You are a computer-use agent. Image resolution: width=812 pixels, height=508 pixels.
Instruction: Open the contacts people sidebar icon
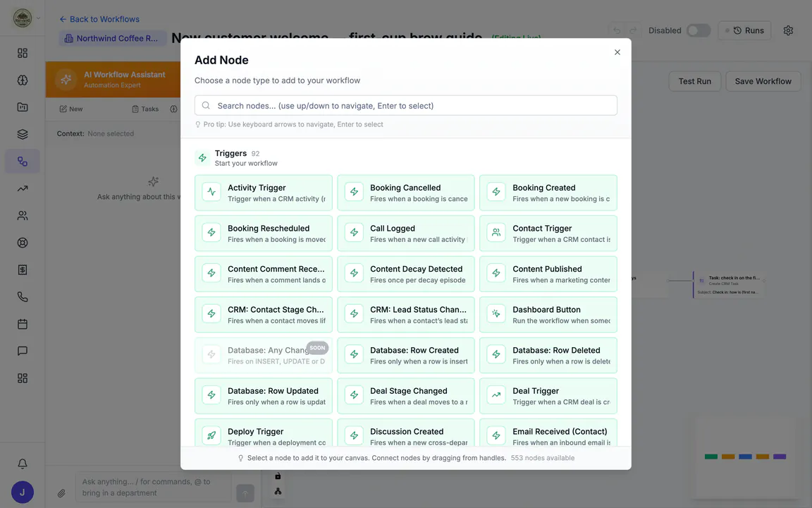tap(23, 216)
